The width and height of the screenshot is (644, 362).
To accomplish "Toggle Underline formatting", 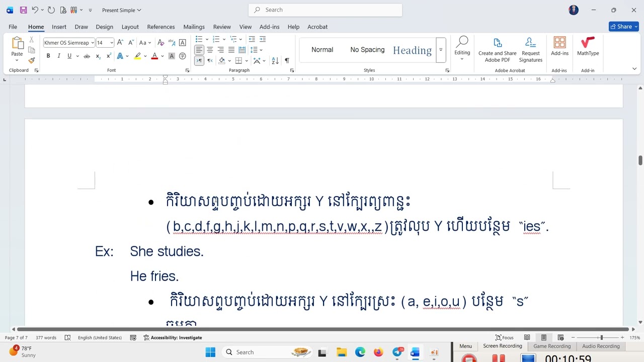I will [69, 56].
